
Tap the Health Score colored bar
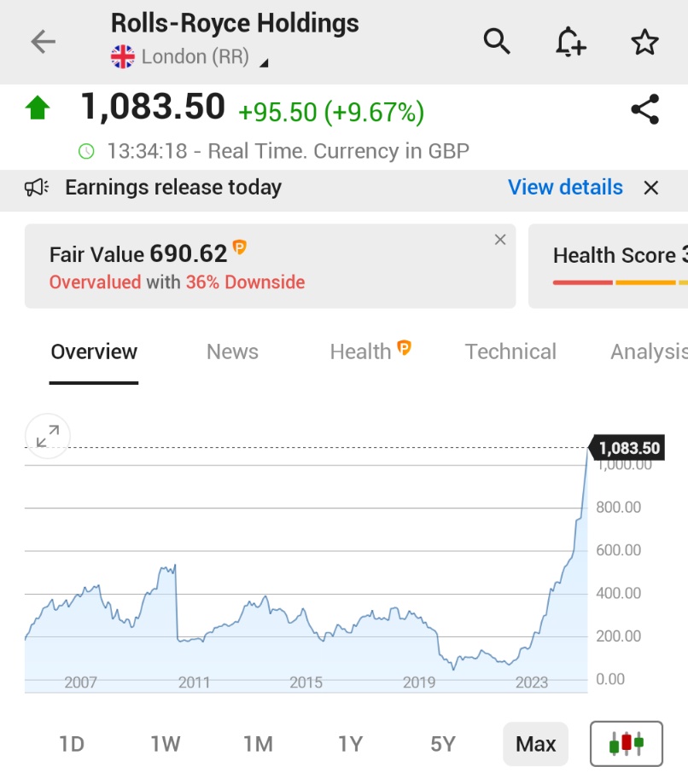point(621,282)
